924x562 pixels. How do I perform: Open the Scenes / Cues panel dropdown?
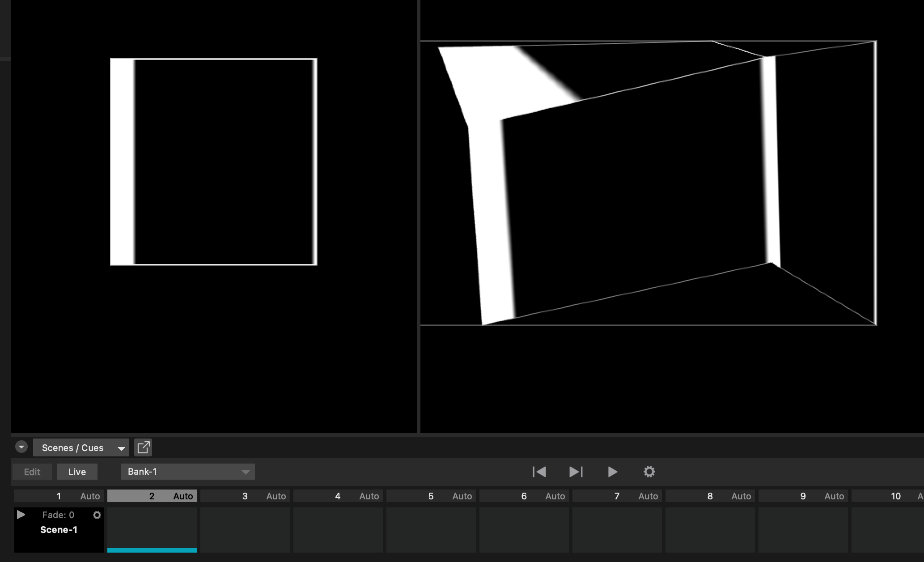pyautogui.click(x=81, y=447)
